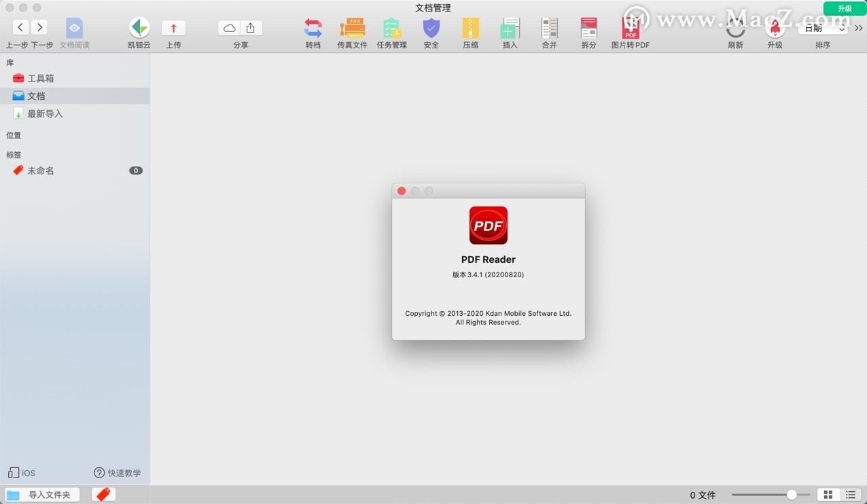Image resolution: width=867 pixels, height=504 pixels.
Task: Click the cloud share icon
Action: tap(230, 28)
